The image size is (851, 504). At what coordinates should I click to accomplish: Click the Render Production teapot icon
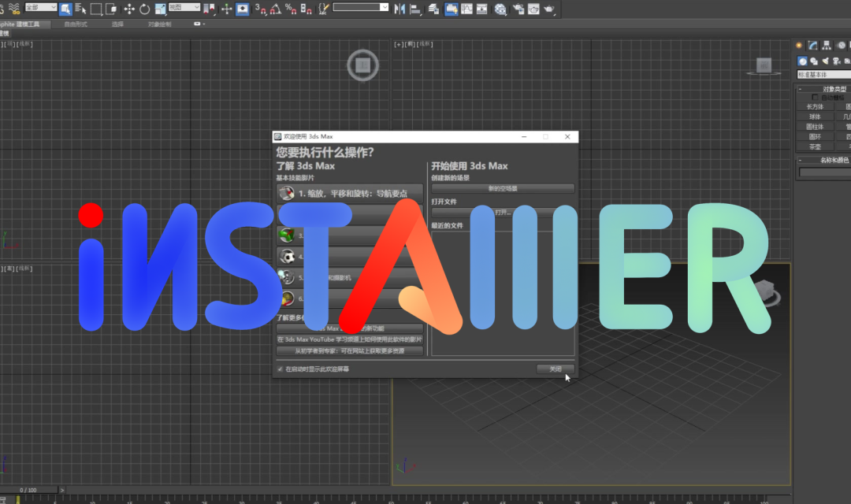[549, 9]
